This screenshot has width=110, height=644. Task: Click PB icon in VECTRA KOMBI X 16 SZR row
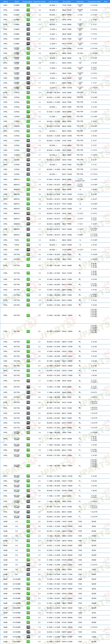[x=28, y=432]
